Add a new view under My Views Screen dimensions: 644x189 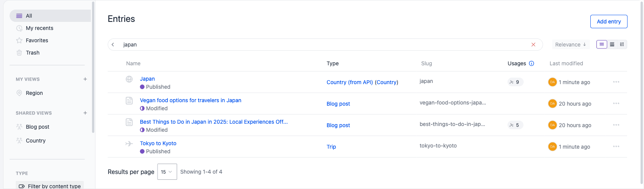point(85,79)
